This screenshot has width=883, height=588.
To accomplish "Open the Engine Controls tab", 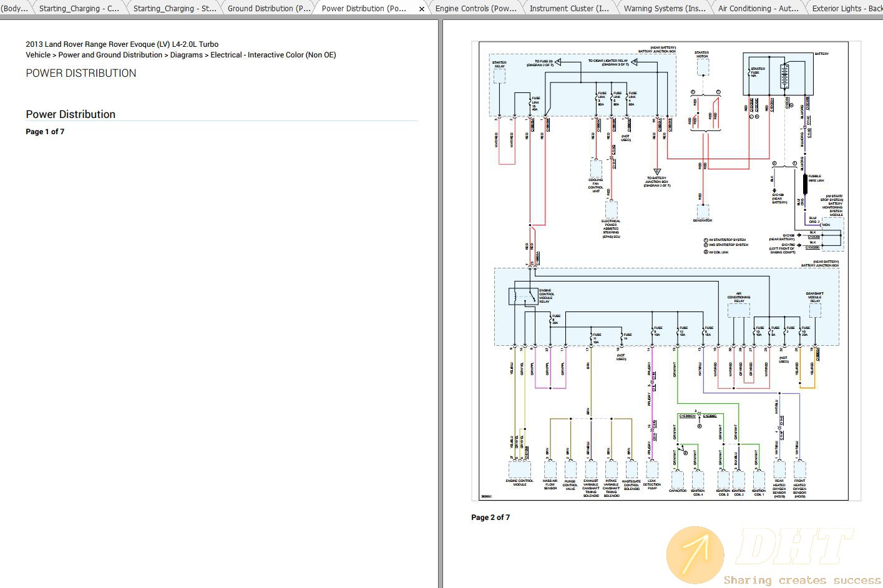I will (476, 9).
